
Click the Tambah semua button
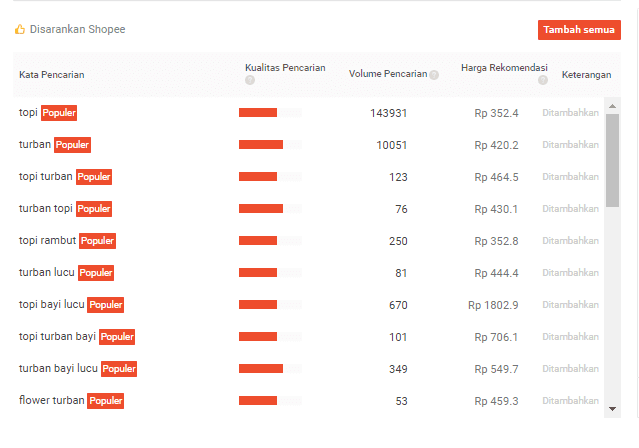(x=579, y=30)
